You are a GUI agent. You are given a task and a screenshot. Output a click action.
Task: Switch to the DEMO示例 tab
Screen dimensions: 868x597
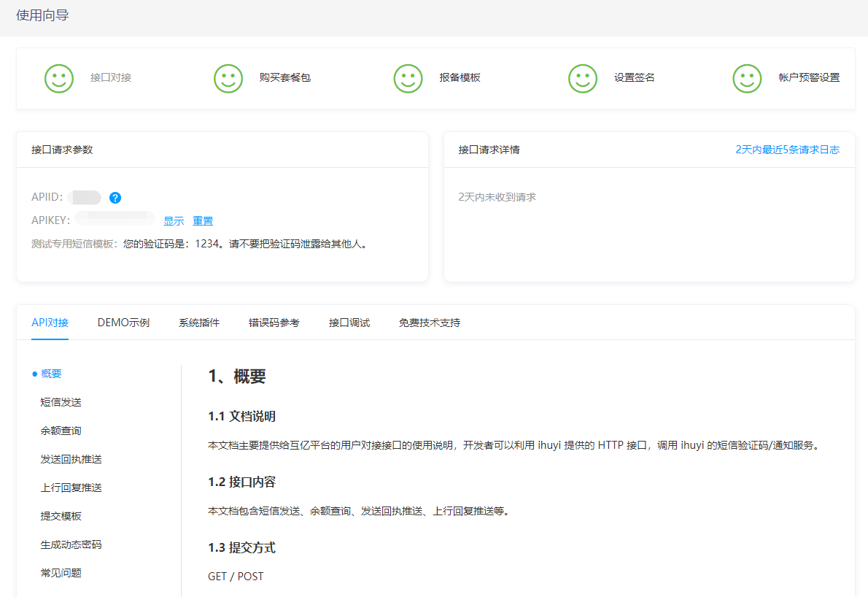pos(123,323)
